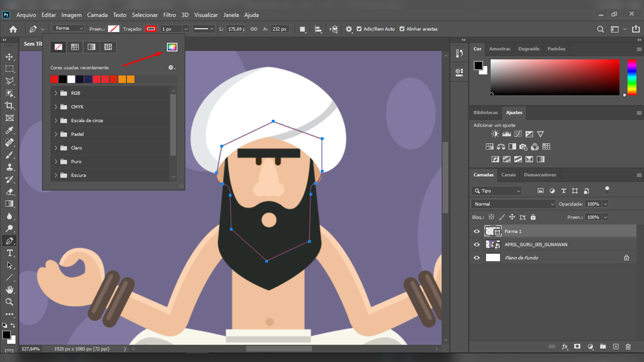Image resolution: width=644 pixels, height=362 pixels.
Task: Switch to the Bibliotecas tab
Action: point(485,113)
